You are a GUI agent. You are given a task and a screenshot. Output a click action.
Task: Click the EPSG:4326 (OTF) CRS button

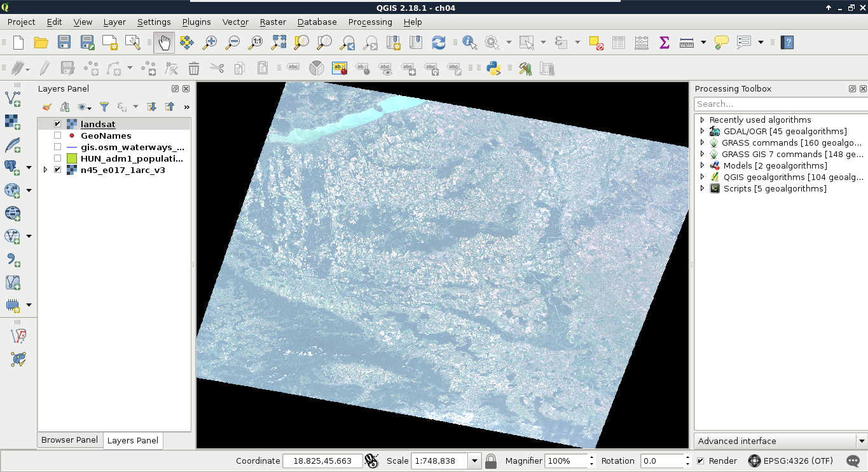click(x=790, y=461)
